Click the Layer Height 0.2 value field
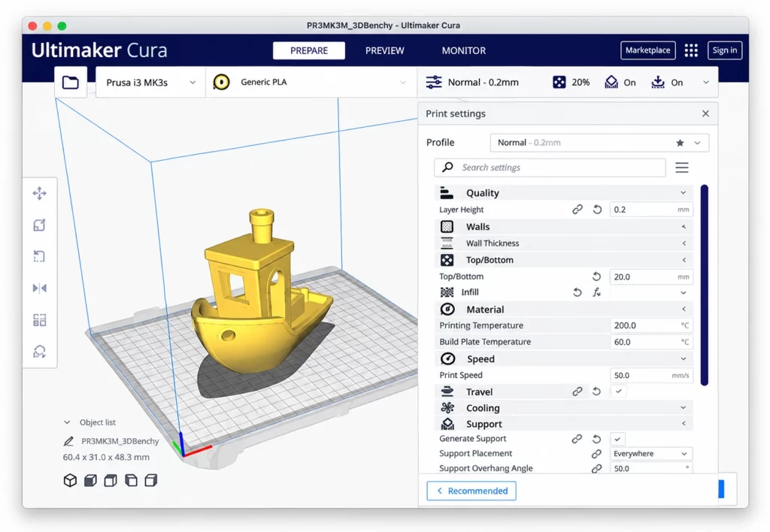Image resolution: width=770 pixels, height=532 pixels. point(651,210)
